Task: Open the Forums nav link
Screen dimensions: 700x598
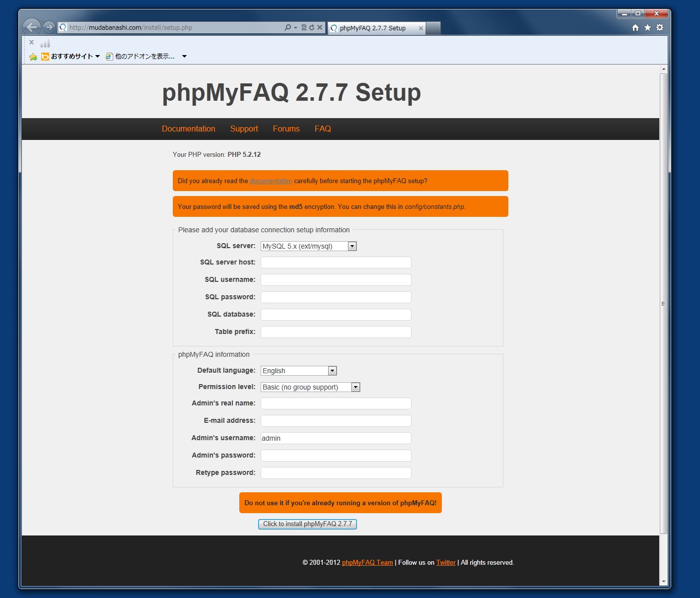Action: coord(286,129)
